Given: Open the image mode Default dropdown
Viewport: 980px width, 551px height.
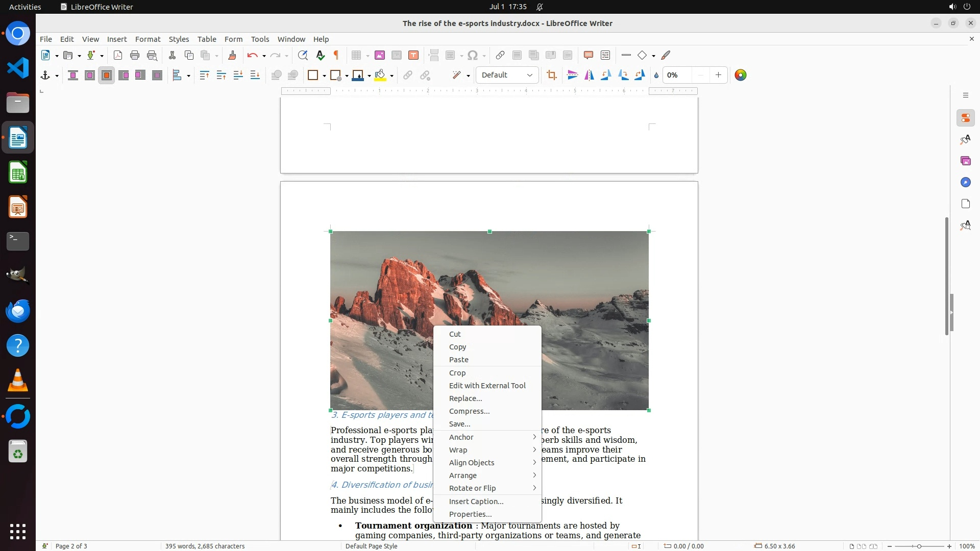Looking at the screenshot, I should (x=507, y=75).
